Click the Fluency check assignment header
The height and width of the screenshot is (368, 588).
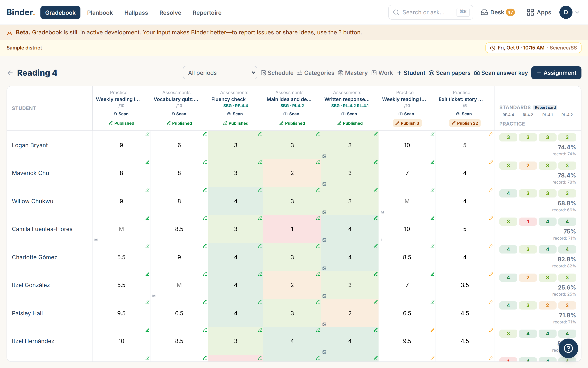[228, 99]
